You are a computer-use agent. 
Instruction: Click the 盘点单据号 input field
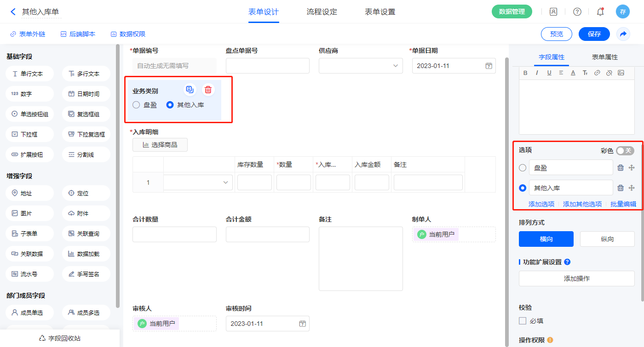(x=267, y=66)
